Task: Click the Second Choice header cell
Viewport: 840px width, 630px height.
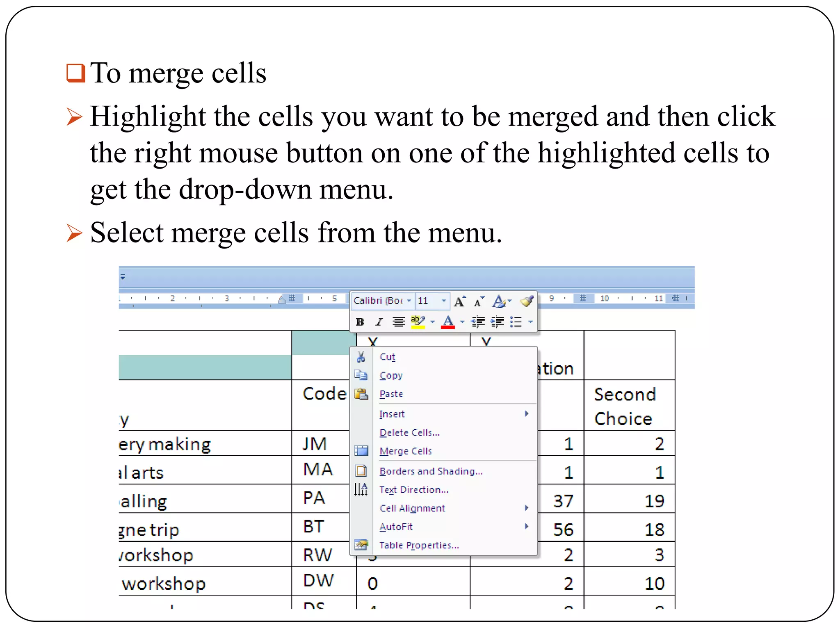Action: click(629, 405)
